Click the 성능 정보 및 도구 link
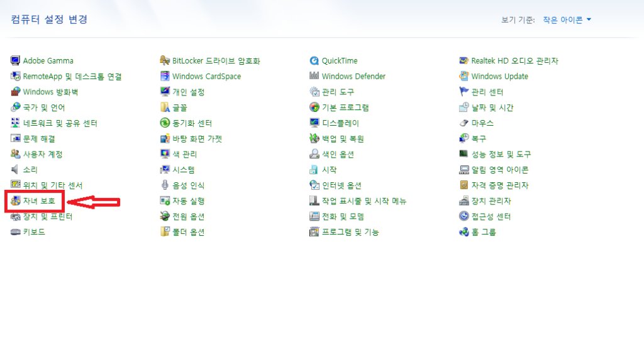 [501, 154]
